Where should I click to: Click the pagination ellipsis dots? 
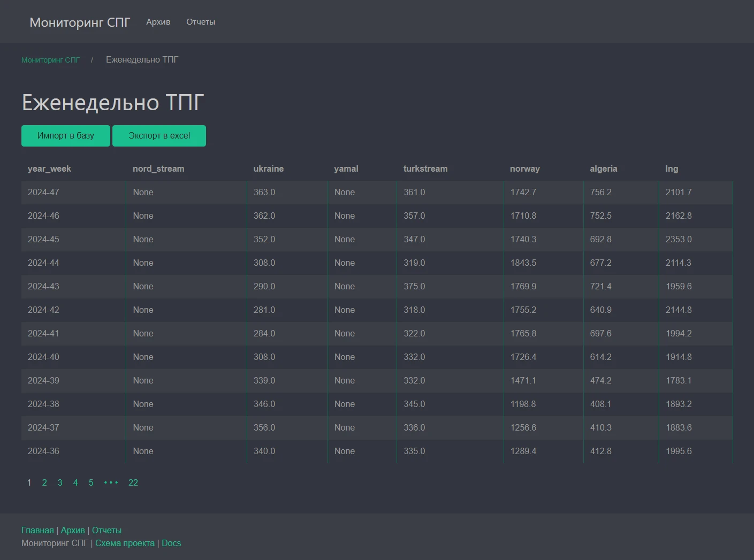[111, 482]
